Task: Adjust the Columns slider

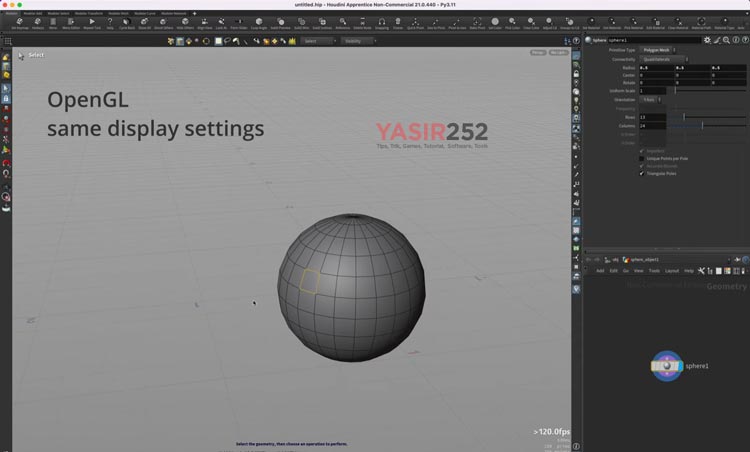Action: (x=701, y=125)
